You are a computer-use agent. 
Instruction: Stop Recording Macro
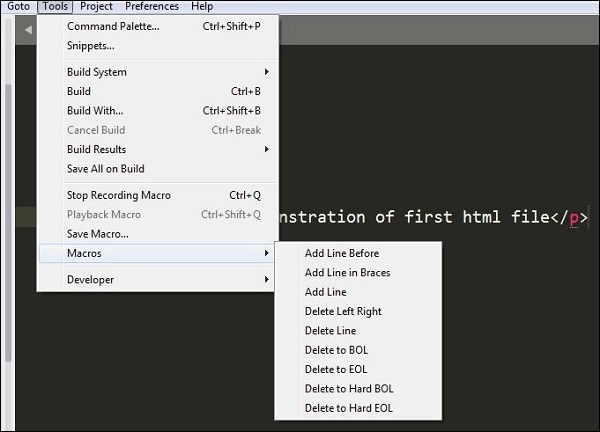(118, 195)
